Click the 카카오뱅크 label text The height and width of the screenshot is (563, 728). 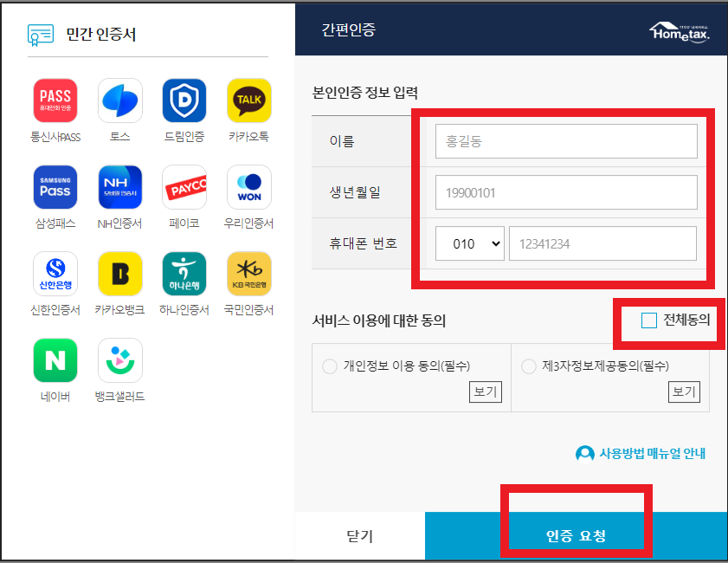[x=119, y=310]
